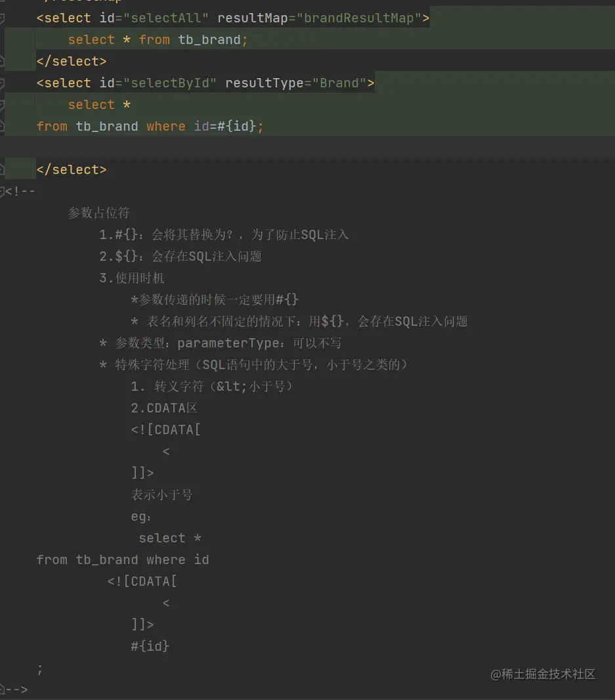Collapse the fold marker beside the <!-- comment start

pyautogui.click(x=2, y=192)
